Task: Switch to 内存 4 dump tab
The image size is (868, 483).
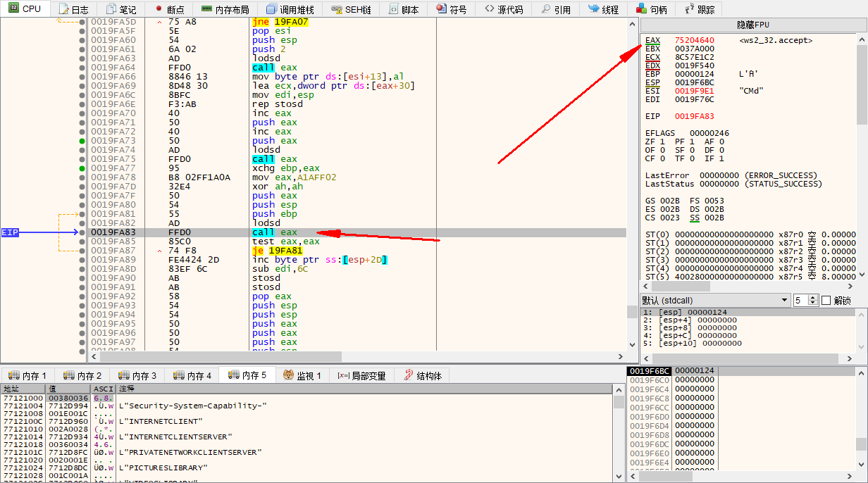Action: (192, 375)
